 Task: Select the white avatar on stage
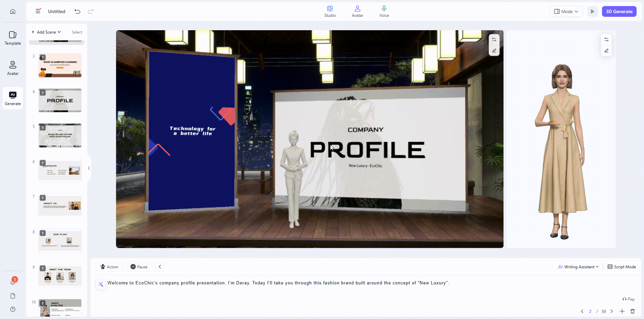click(294, 179)
